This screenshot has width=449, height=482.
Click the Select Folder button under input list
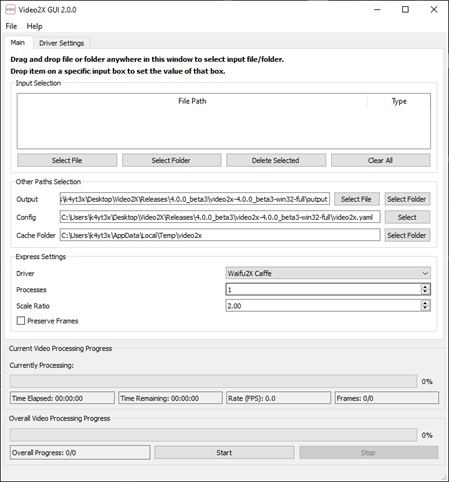171,160
